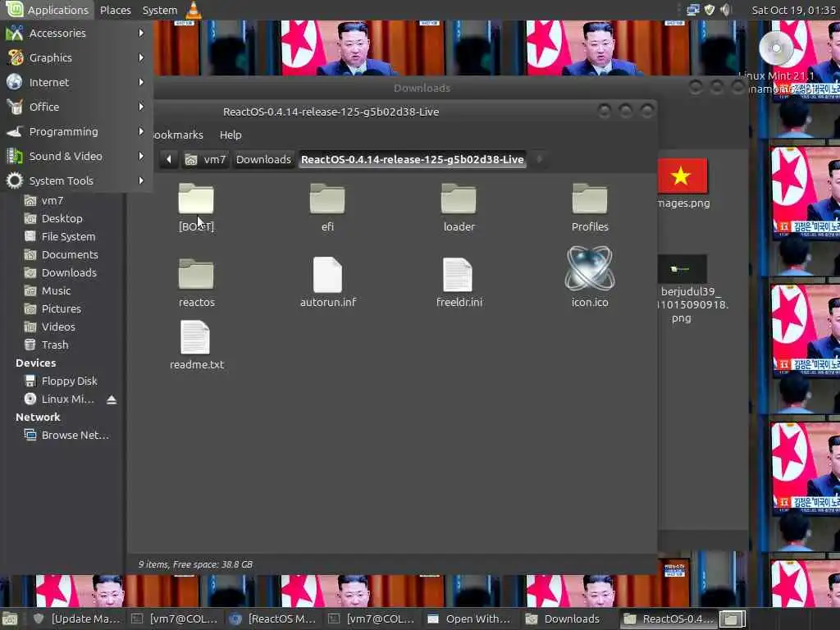The height and width of the screenshot is (630, 840).
Task: Select berjudul39 png file in Downloads window
Action: point(682,290)
